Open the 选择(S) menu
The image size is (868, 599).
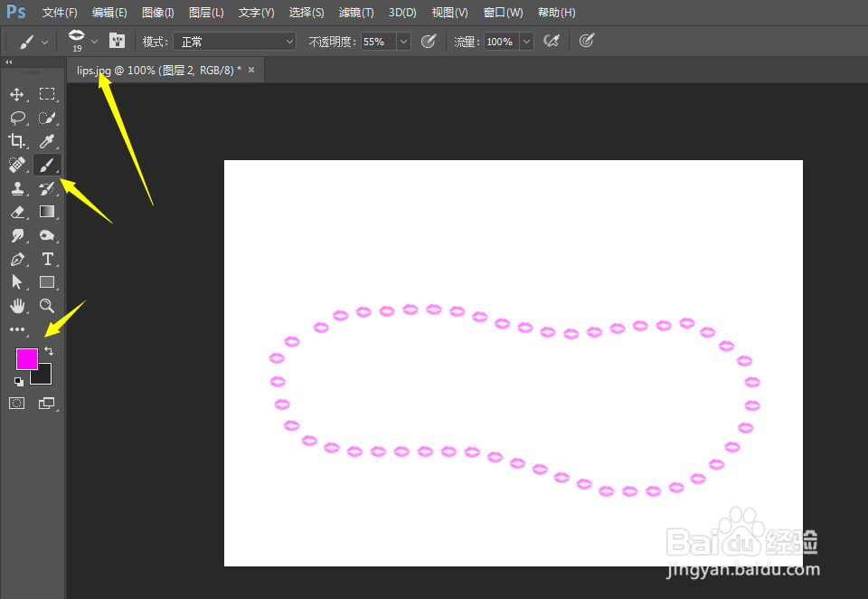coord(307,12)
